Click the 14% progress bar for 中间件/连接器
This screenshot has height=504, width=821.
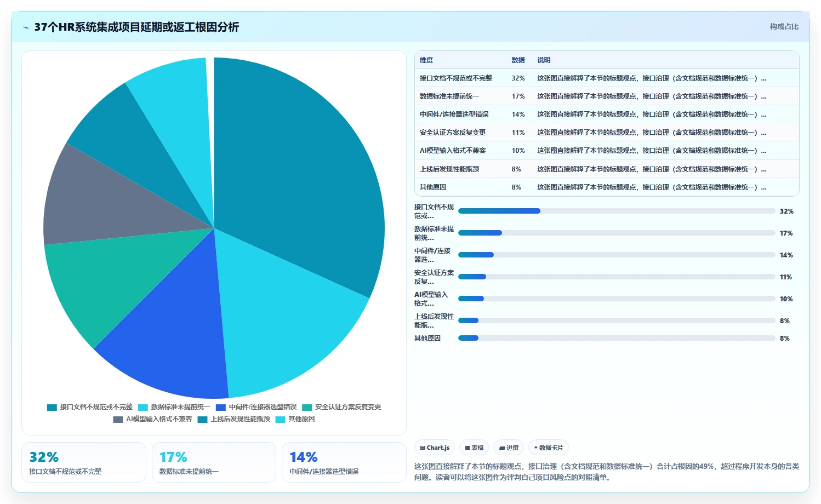pos(617,255)
